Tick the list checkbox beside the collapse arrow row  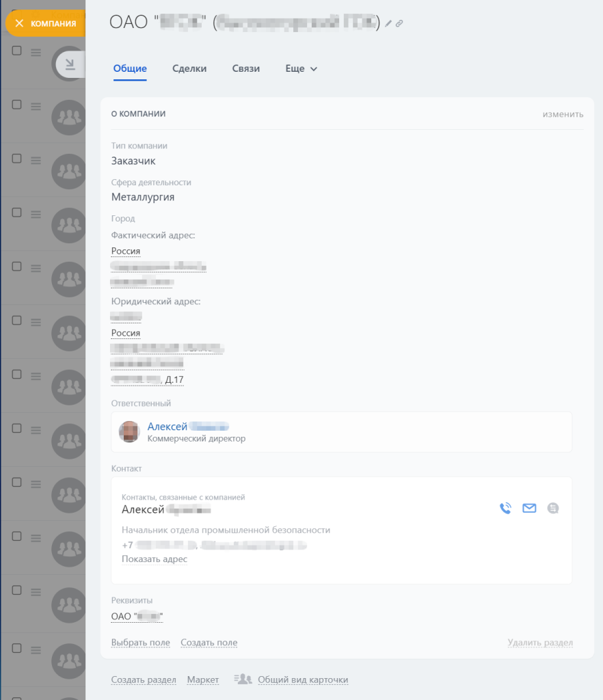click(17, 51)
